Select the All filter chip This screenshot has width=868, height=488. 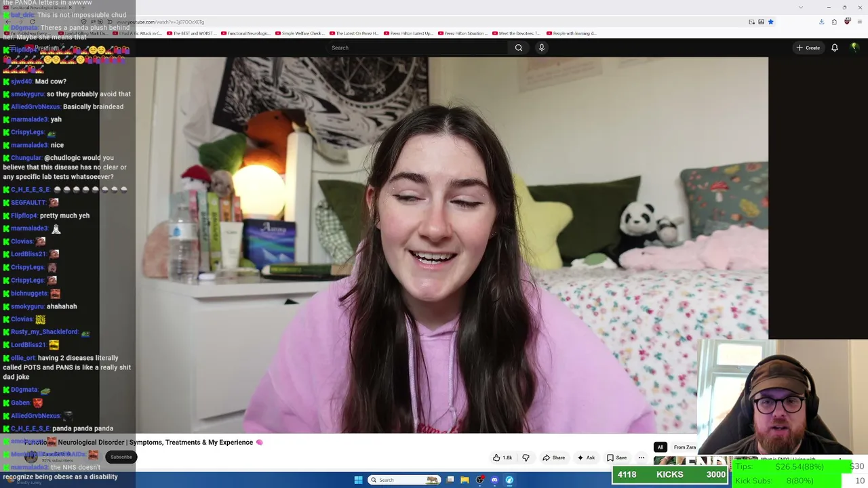pos(660,447)
